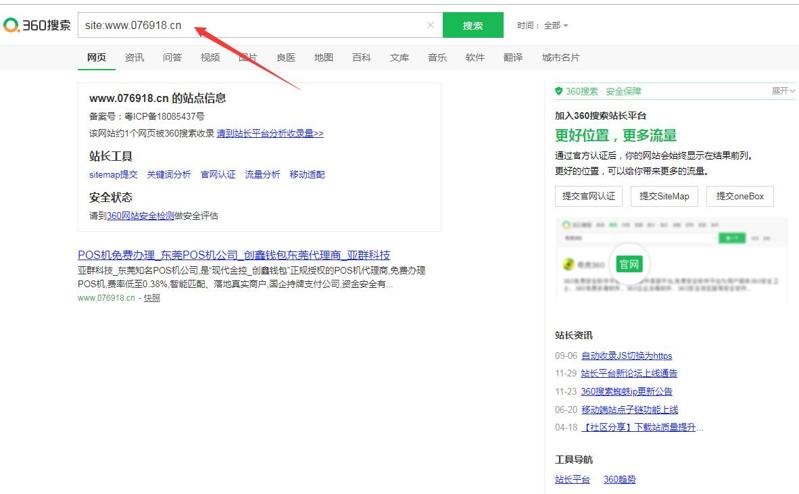The image size is (799, 494).
Task: Open the 站长平台 tool navigation link
Action: [x=572, y=479]
